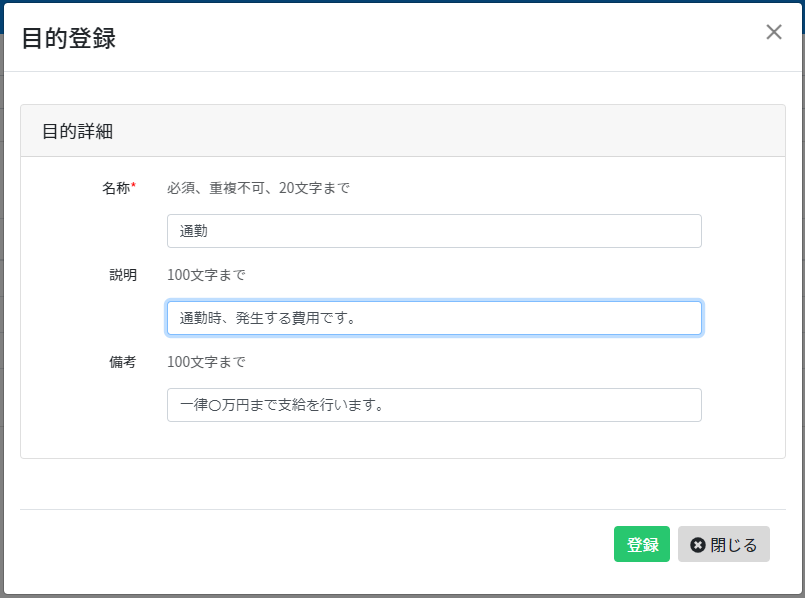Screen dimensions: 805x598
Task: Click the hint text 必須、重複不可、20文字まで
Action: 258,188
